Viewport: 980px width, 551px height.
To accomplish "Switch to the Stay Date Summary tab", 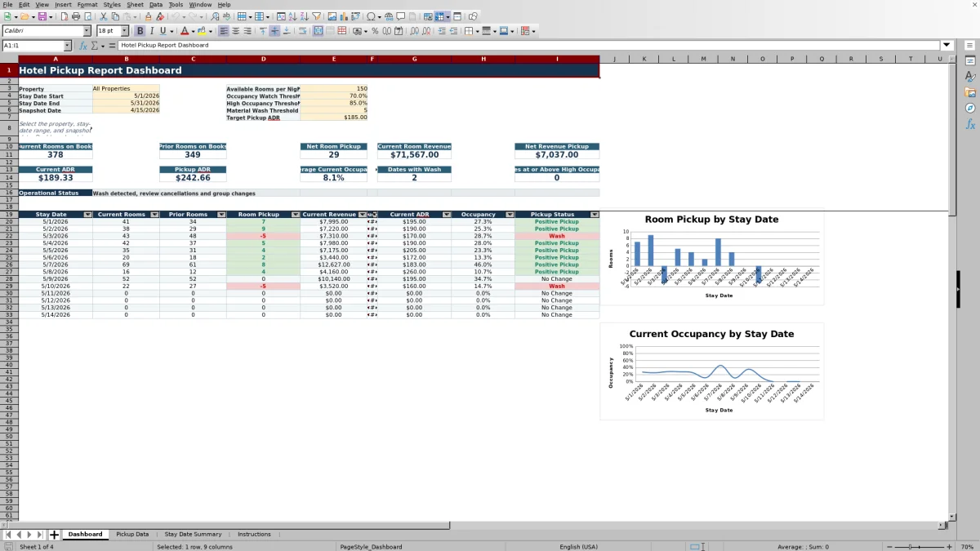I will [x=193, y=535].
